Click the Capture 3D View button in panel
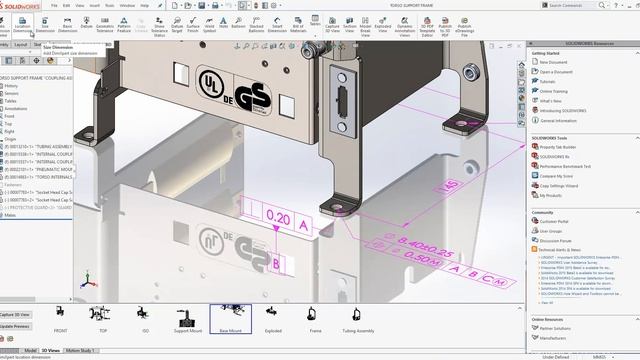This screenshot has height=360, width=640. point(15,315)
